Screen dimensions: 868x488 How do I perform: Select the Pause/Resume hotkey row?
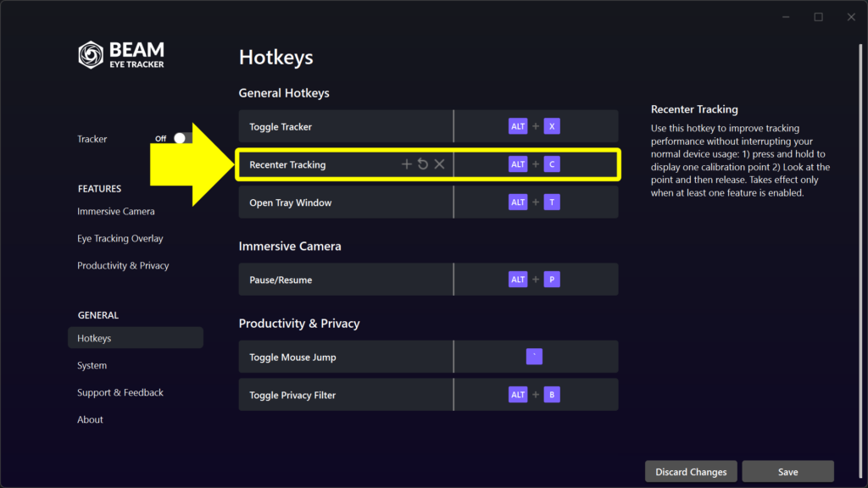pos(428,280)
